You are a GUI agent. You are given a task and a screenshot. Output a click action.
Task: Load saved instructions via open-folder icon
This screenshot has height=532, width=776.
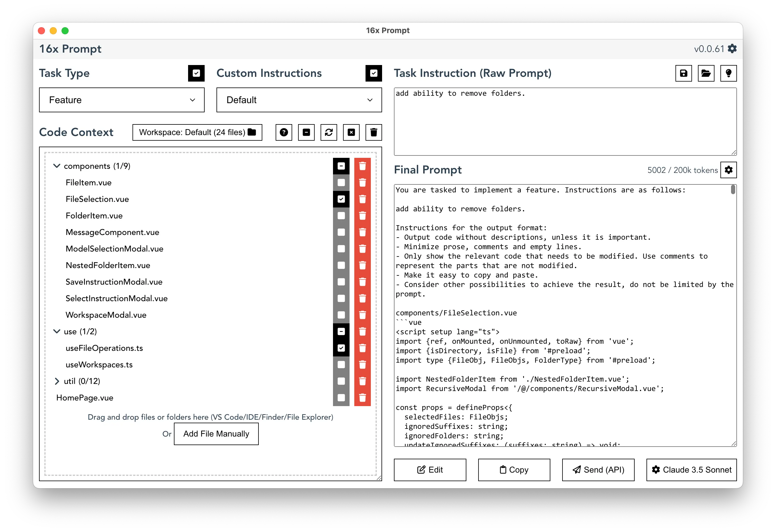coord(706,73)
